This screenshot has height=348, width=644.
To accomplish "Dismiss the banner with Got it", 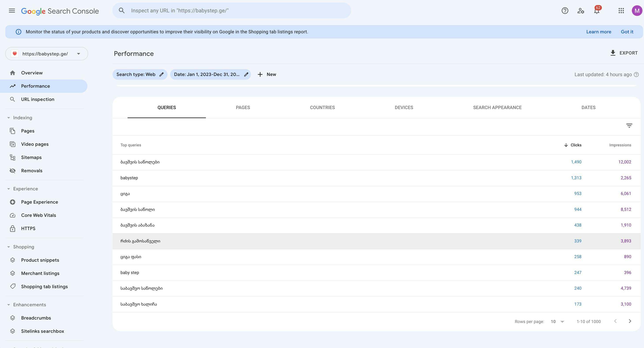I will pyautogui.click(x=627, y=32).
